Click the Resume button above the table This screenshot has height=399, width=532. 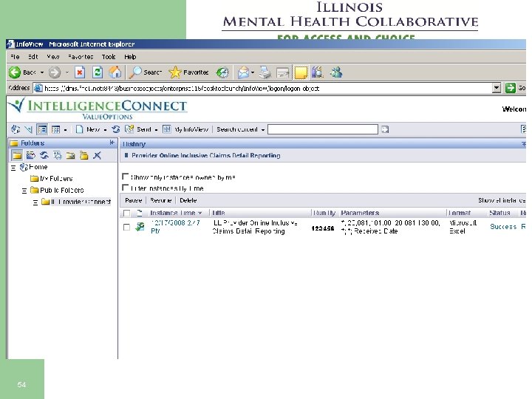161,200
